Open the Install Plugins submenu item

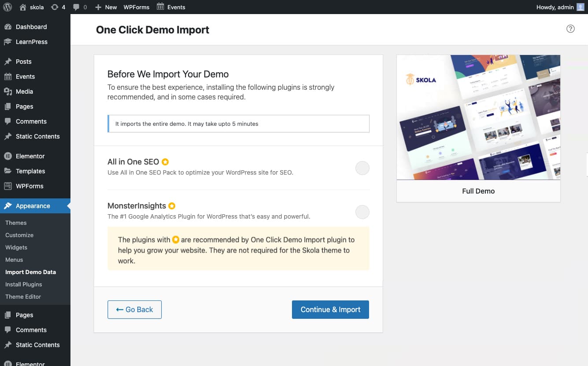(24, 284)
